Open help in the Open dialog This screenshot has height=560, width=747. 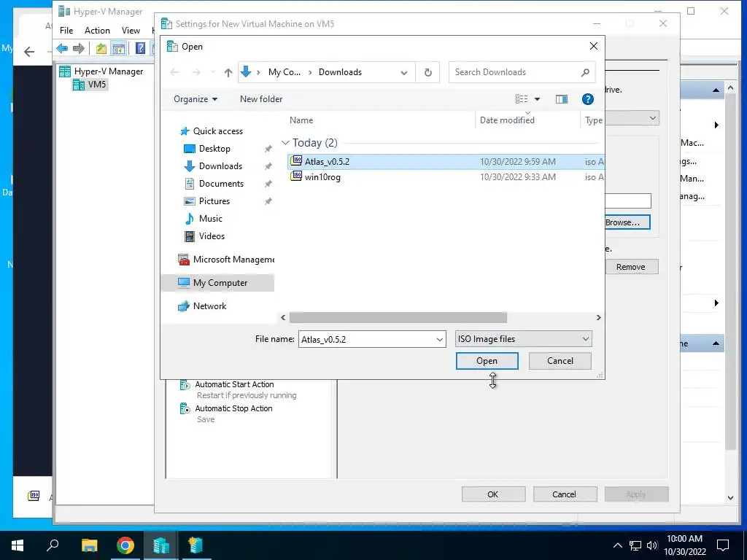coord(587,99)
